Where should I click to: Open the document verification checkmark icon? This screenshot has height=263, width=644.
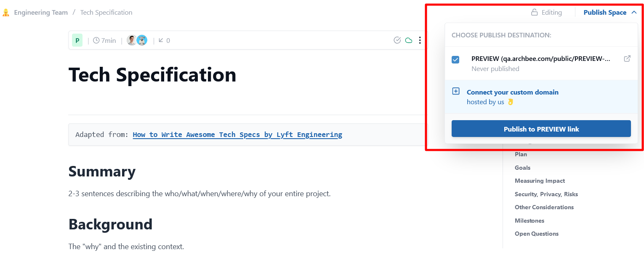(397, 40)
